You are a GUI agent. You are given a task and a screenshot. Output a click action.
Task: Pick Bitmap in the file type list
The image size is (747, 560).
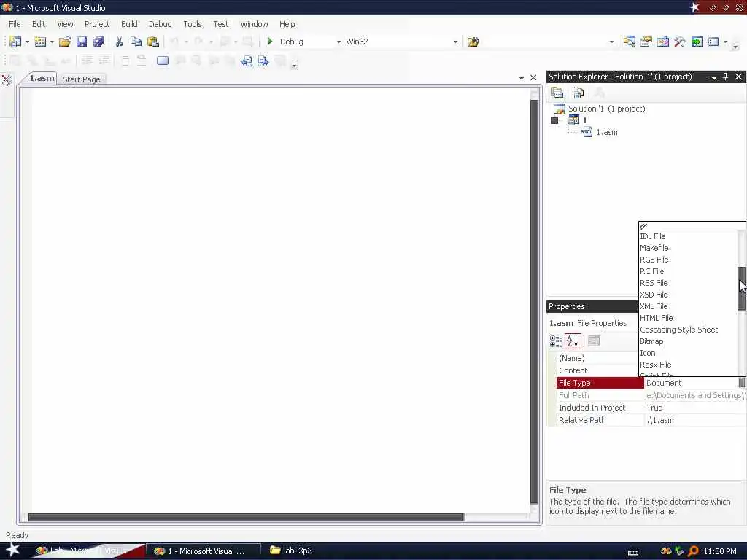[x=688, y=341]
